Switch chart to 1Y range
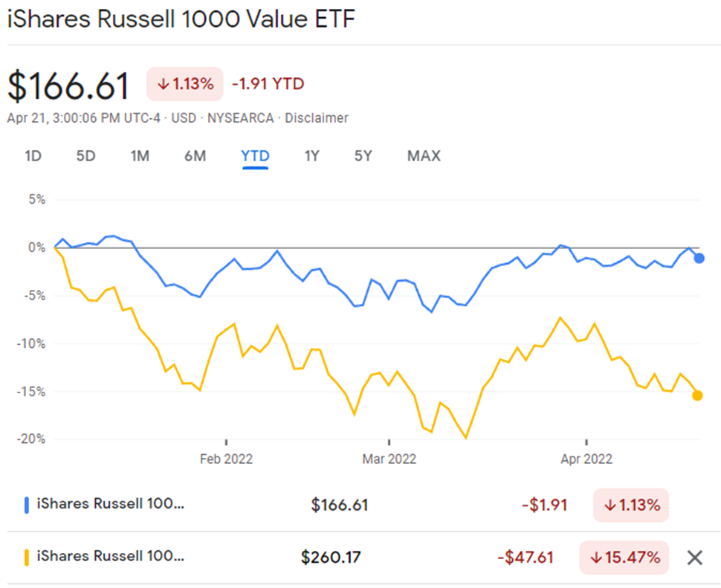Image resolution: width=721 pixels, height=588 pixels. click(311, 156)
